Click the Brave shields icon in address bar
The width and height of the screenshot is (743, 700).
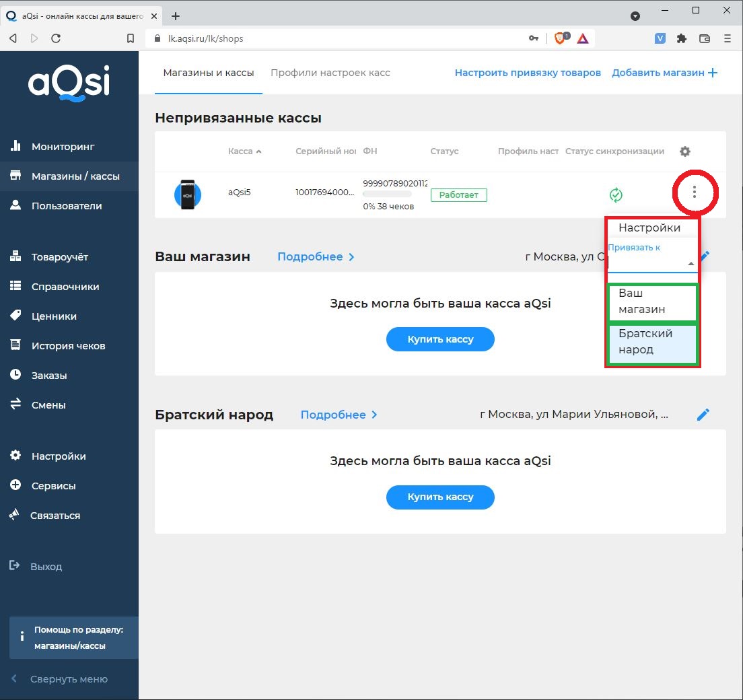560,38
